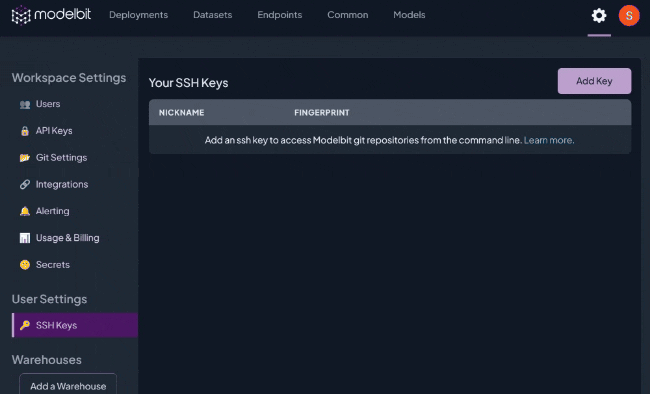This screenshot has width=650, height=394.
Task: Click the API Keys lock icon
Action: [x=25, y=131]
